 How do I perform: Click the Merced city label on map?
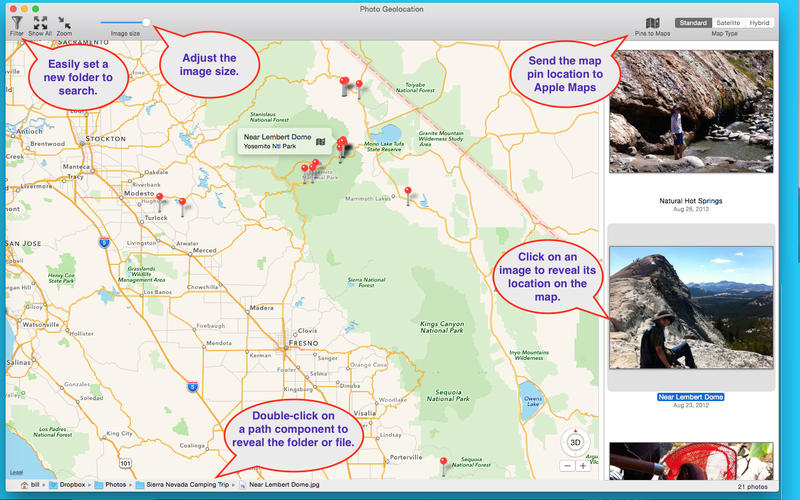[205, 251]
